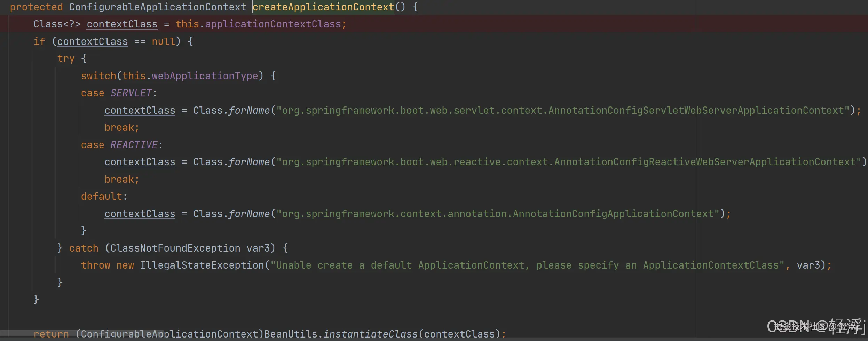
Task: Click the ConfigurableApplicationContext return type
Action: 158,7
